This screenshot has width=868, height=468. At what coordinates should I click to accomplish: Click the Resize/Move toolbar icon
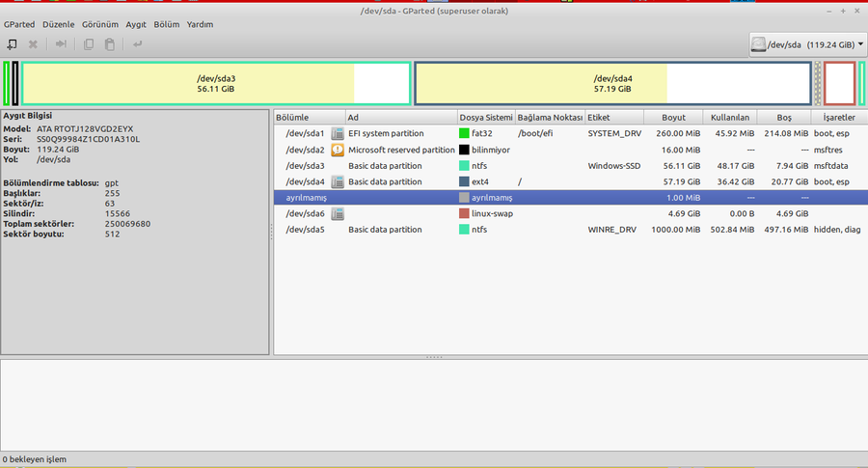(61, 44)
